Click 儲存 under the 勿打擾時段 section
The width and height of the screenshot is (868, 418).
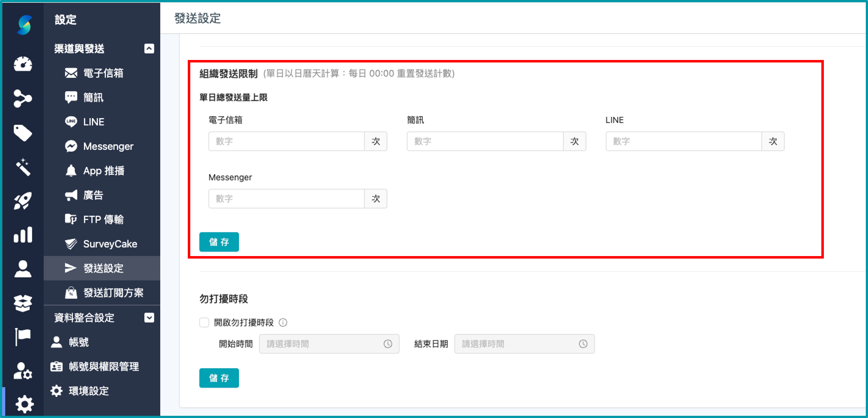point(219,378)
